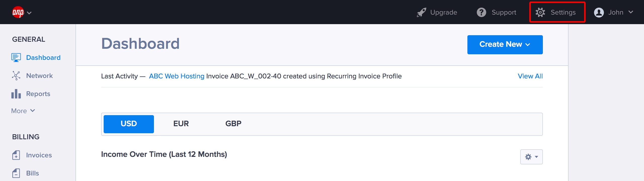
Task: Open the John account menu arrow
Action: click(x=631, y=12)
